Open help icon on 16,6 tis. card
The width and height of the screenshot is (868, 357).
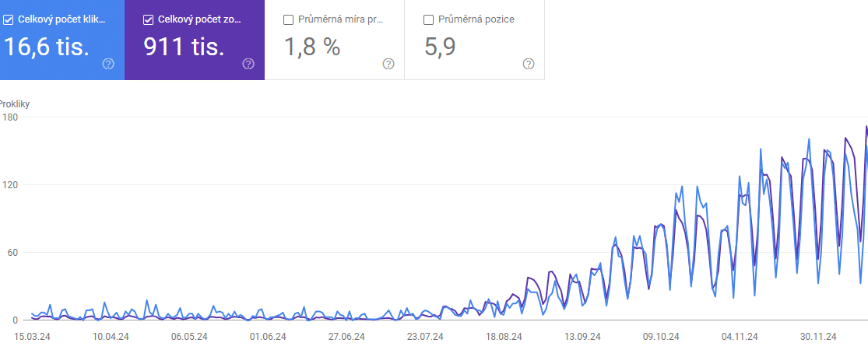[108, 64]
